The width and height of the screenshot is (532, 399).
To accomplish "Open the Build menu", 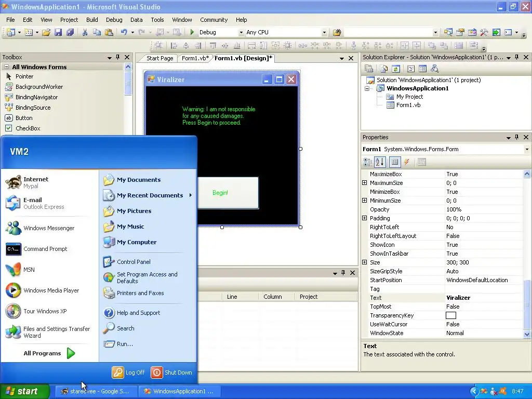I will [x=92, y=20].
